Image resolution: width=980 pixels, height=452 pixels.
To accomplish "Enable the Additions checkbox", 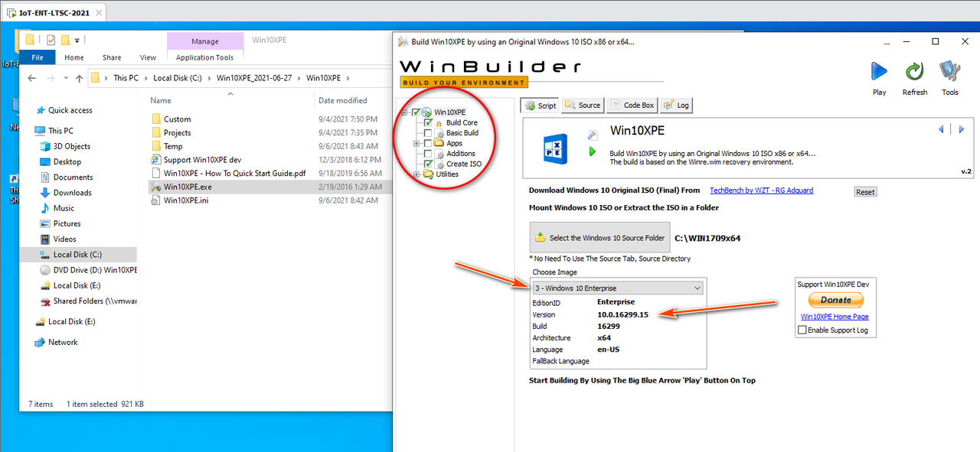I will click(429, 154).
